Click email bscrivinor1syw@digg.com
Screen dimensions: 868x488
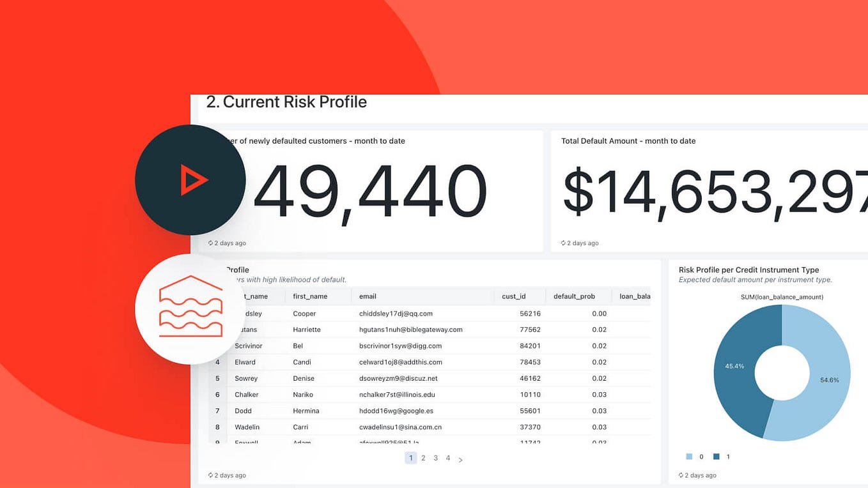tap(401, 346)
